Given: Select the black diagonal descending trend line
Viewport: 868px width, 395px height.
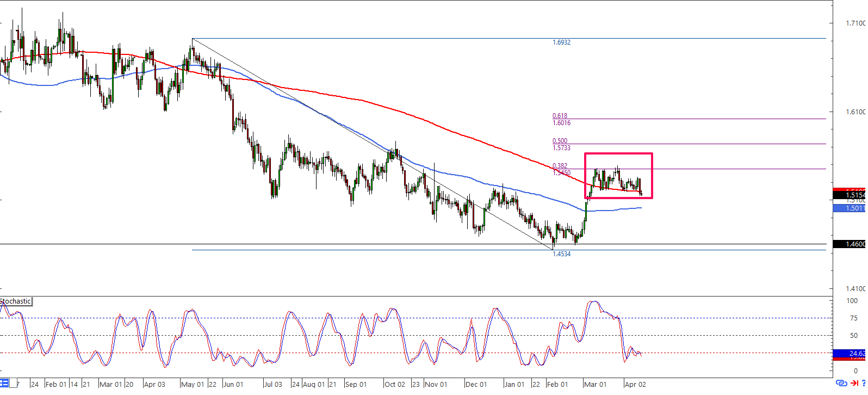Looking at the screenshot, I should tap(373, 144).
